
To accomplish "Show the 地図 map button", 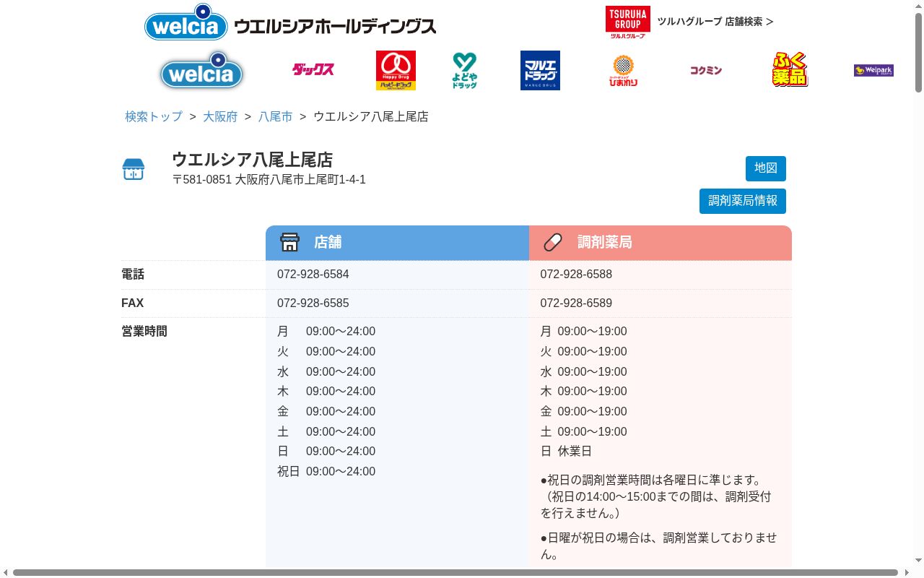I will (766, 168).
